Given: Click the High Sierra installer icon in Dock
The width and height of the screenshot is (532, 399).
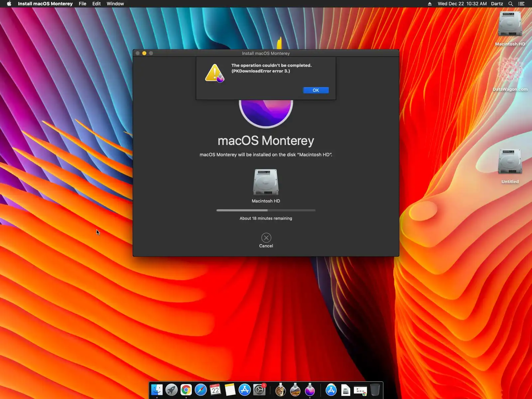Looking at the screenshot, I should pyautogui.click(x=295, y=390).
